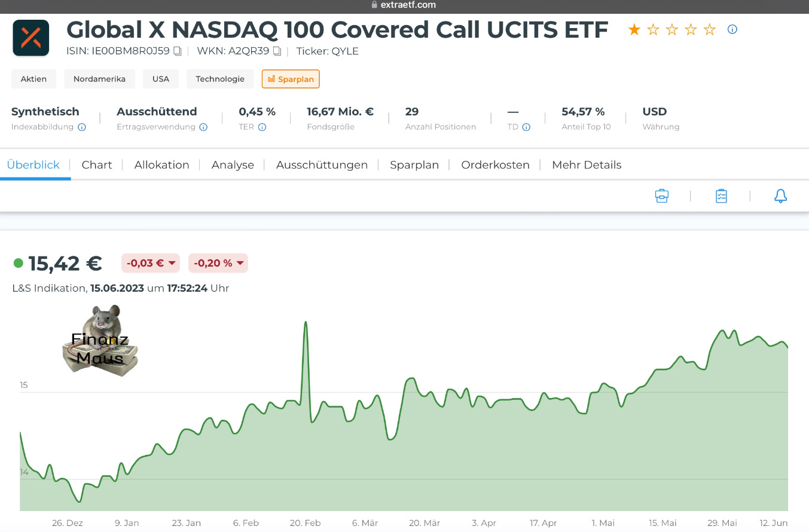Click the Aktien category tag

point(33,79)
